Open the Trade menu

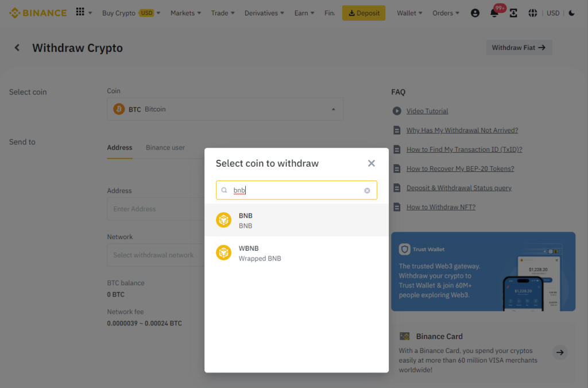point(223,13)
